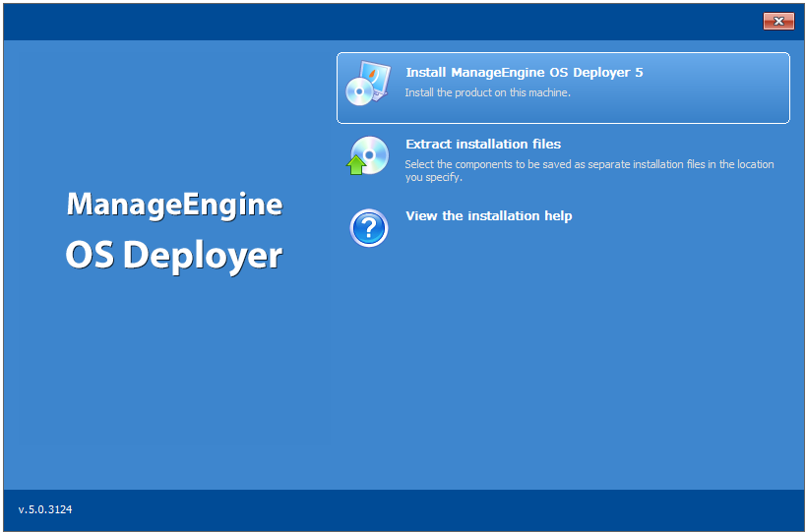Click the install disc and monitor icon
This screenshot has height=532, width=806.
(368, 84)
